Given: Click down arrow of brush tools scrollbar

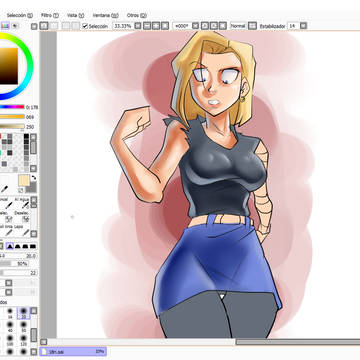Looking at the screenshot, I should [34, 234].
